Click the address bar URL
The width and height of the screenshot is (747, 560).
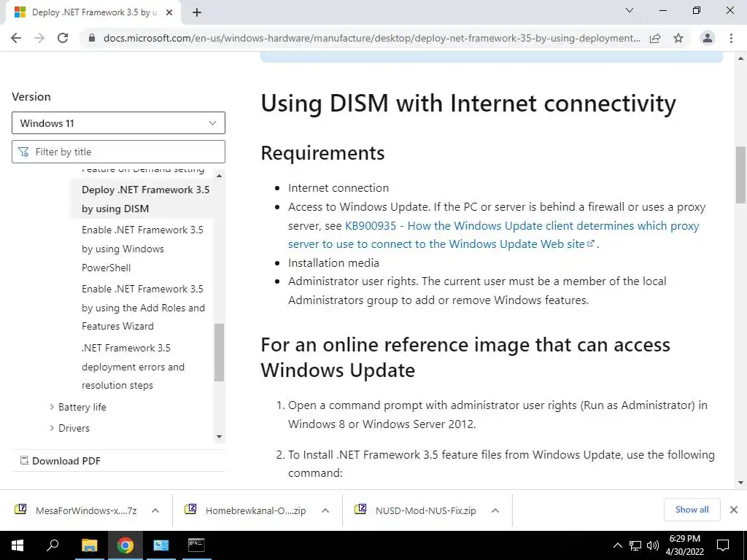pyautogui.click(x=371, y=38)
